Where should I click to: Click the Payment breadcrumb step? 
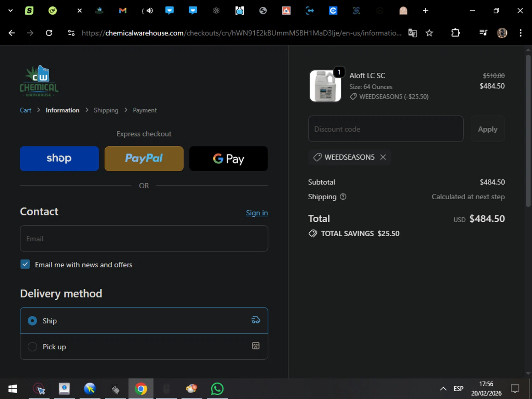click(x=145, y=110)
